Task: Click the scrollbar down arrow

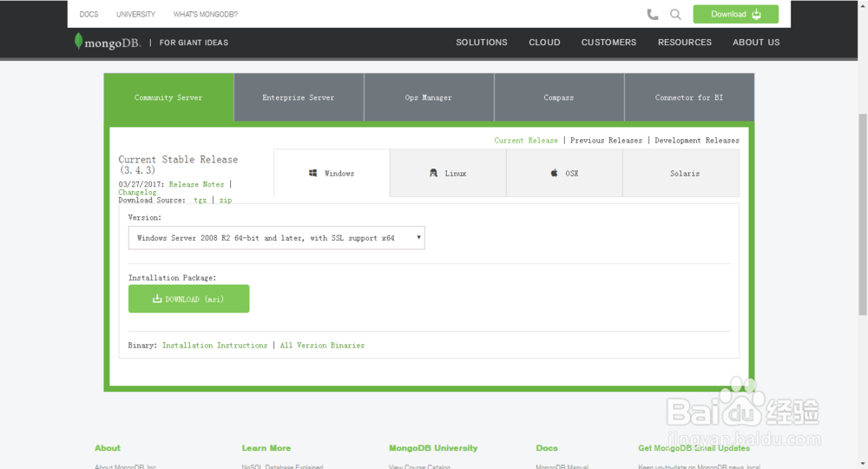Action: [863, 464]
